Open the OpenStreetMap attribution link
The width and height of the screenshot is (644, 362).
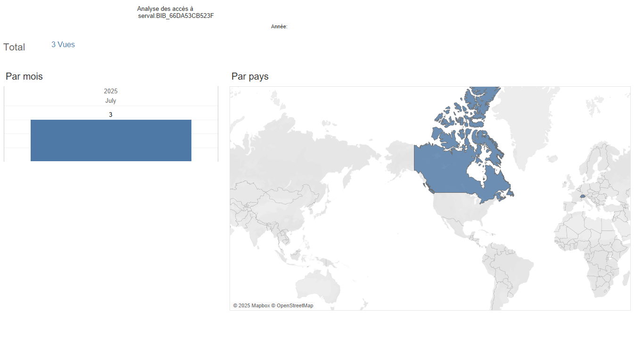292,305
